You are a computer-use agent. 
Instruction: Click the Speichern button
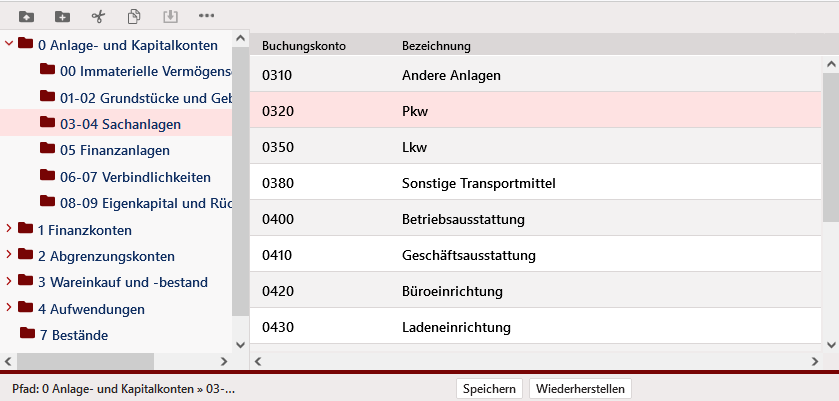point(490,389)
